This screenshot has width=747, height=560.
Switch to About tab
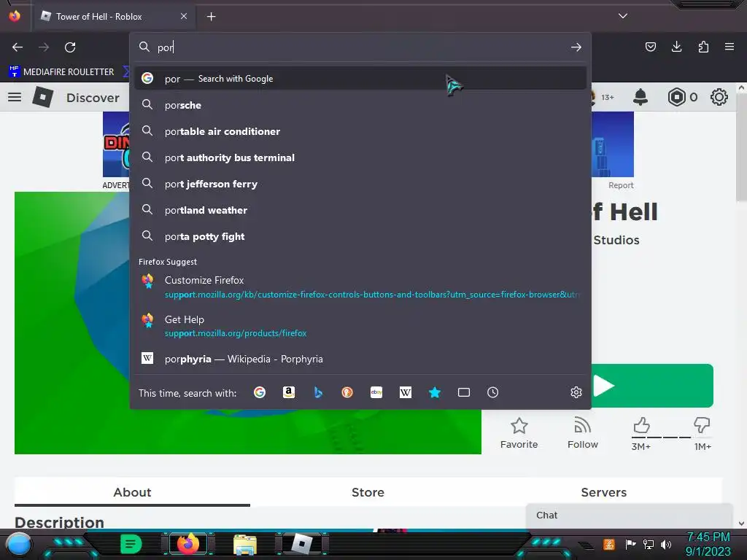coord(132,492)
